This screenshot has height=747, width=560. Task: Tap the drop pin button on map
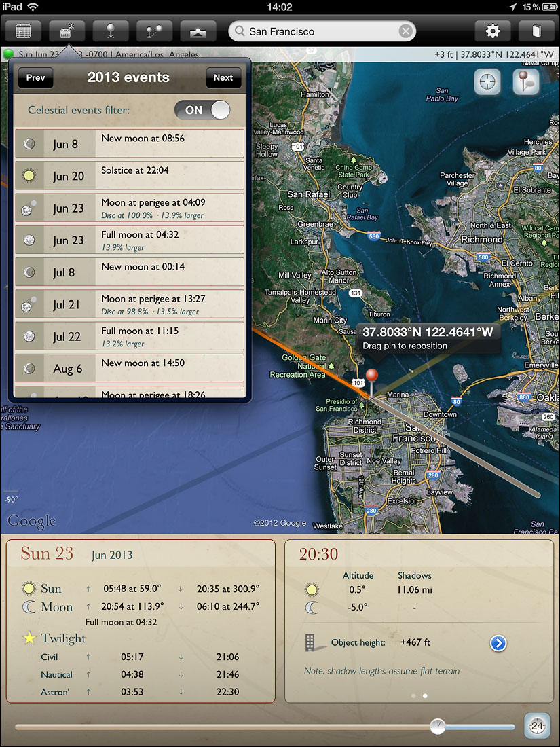525,82
